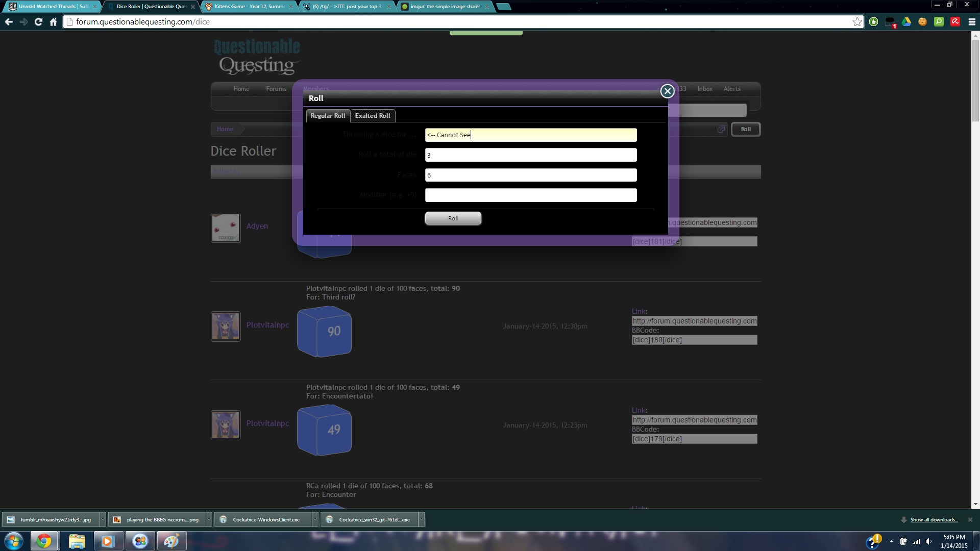
Task: Reload the page with refresh icon
Action: pyautogui.click(x=38, y=22)
